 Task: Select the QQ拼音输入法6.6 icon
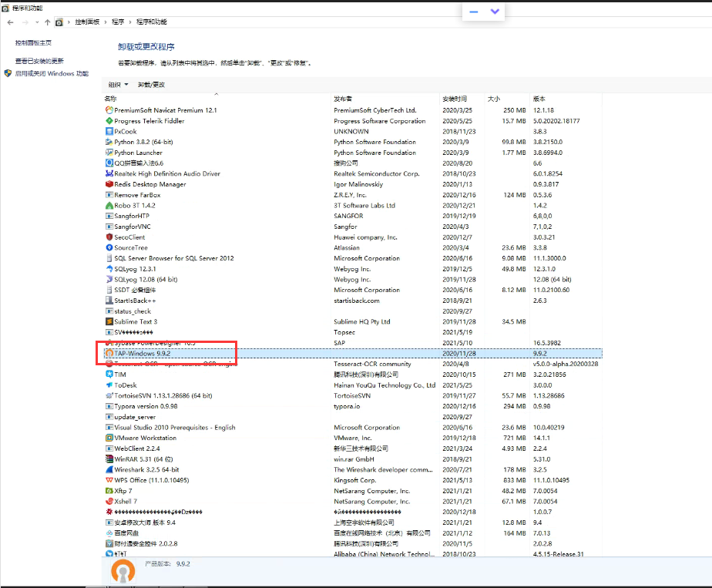pyautogui.click(x=109, y=163)
